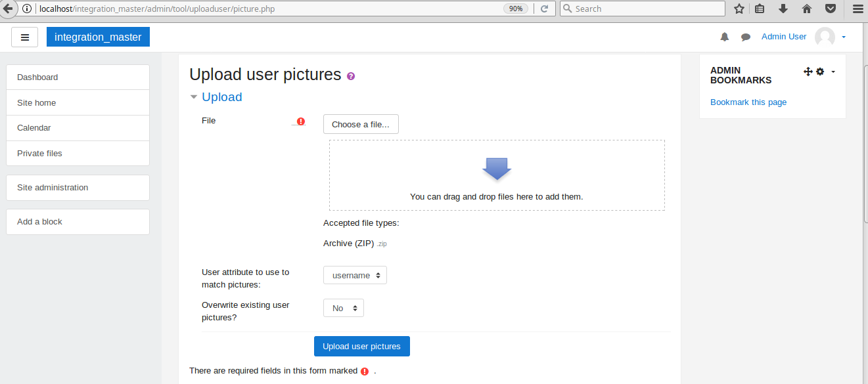Go to browser home icon
The image size is (868, 384).
(807, 9)
